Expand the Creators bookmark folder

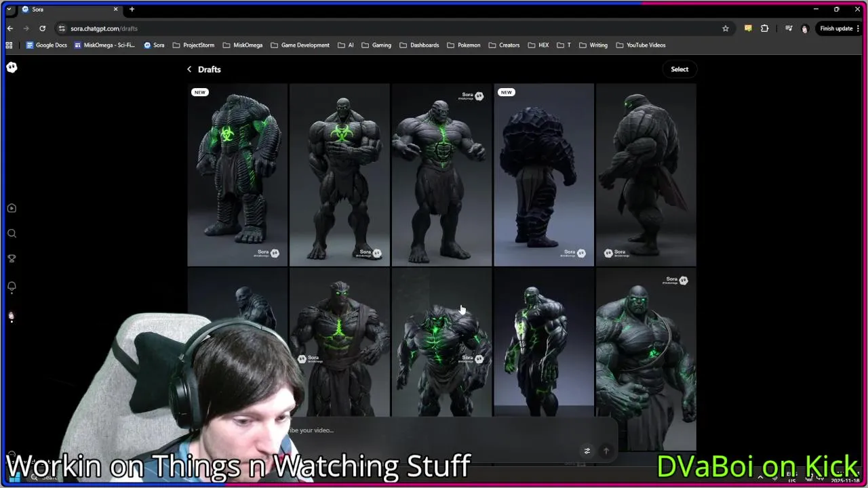pos(504,45)
